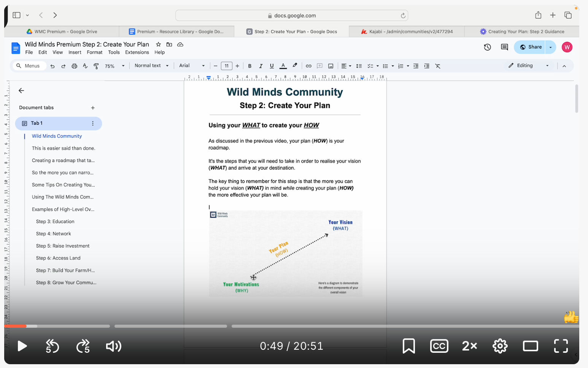Play the video
Screen dimensions: 588x368
[x=22, y=346]
